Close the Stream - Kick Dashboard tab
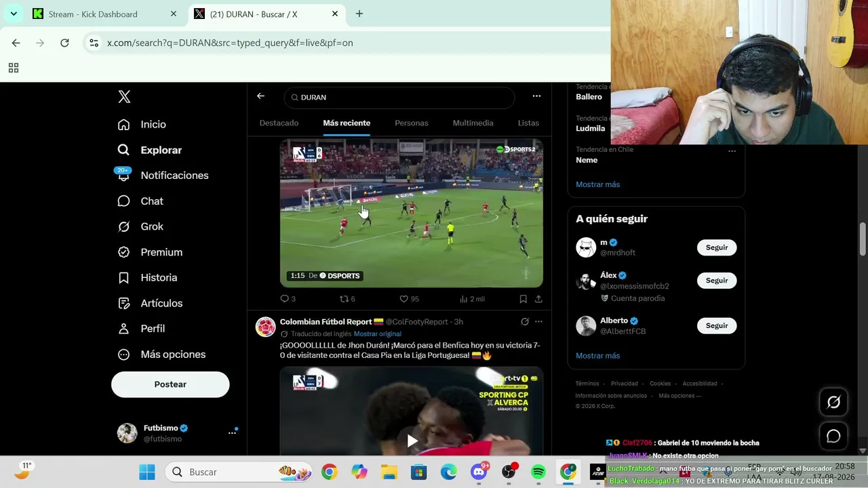The width and height of the screenshot is (868, 488). click(174, 14)
